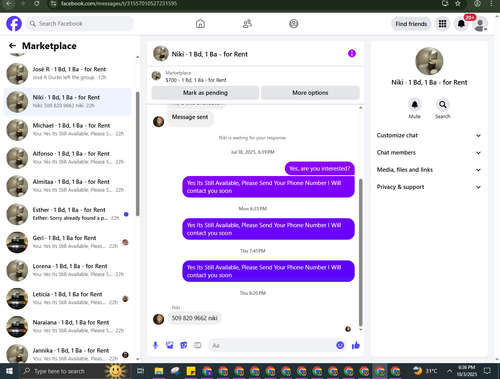Open the Leticia conversation

[x=67, y=298]
